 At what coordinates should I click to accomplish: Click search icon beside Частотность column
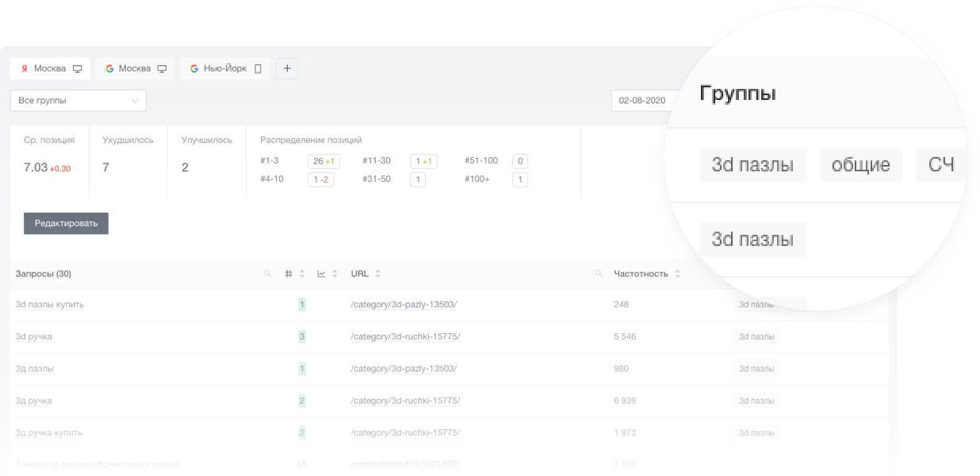tap(599, 274)
